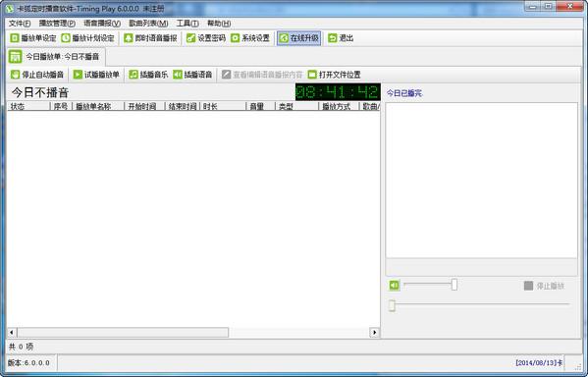Open 打开文件位置 file location
Screen dimensions: 588x377
334,75
